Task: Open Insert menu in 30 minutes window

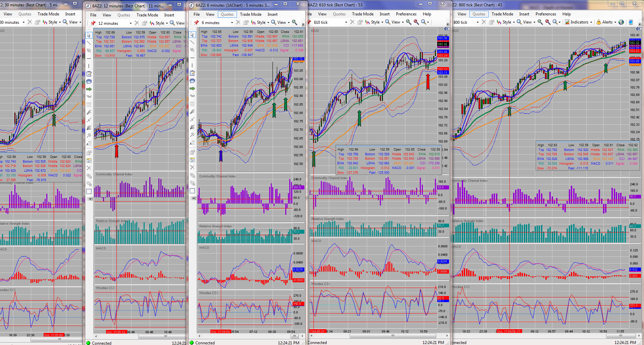Action: (70, 14)
